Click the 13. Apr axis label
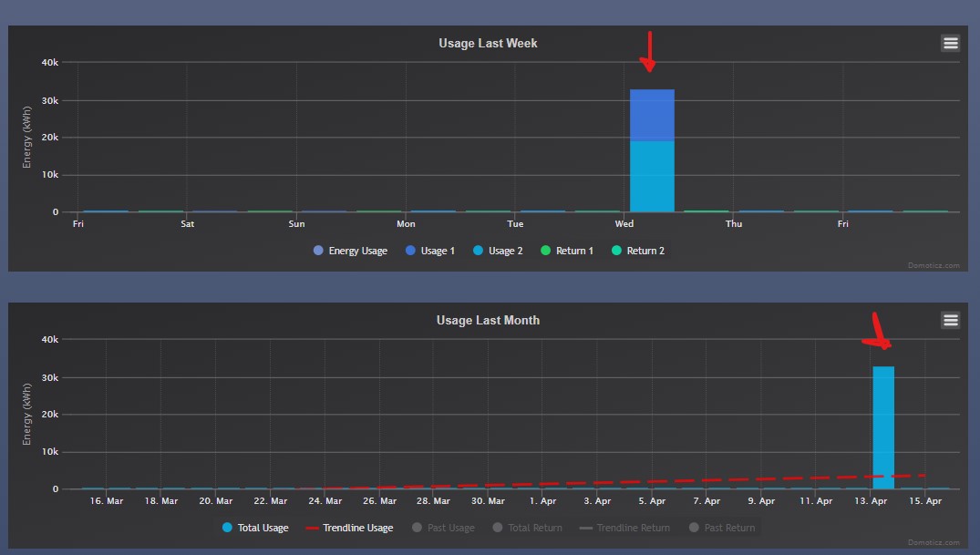Image resolution: width=980 pixels, height=555 pixels. (871, 500)
